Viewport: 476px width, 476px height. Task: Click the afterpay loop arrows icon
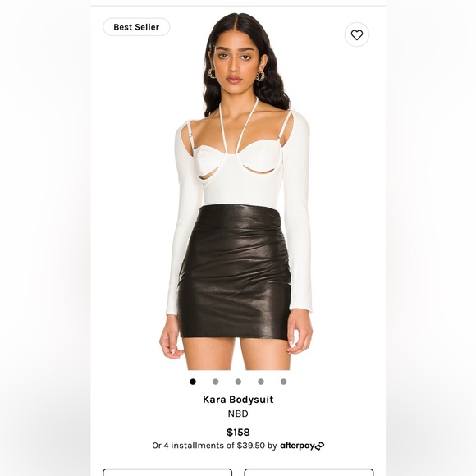coord(320,446)
